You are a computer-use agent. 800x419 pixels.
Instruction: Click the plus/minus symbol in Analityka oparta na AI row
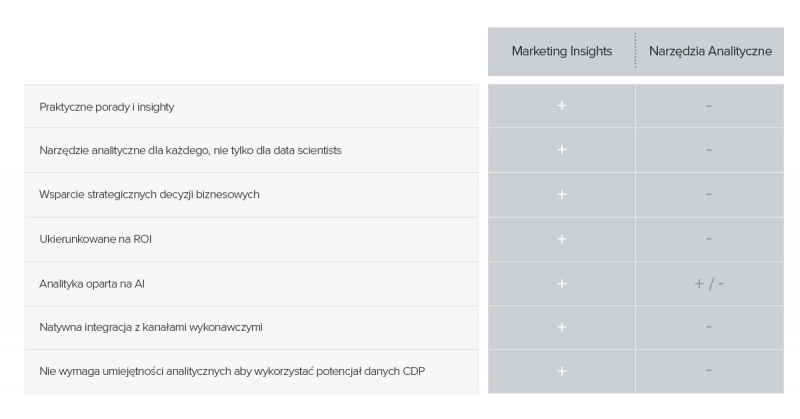709,284
